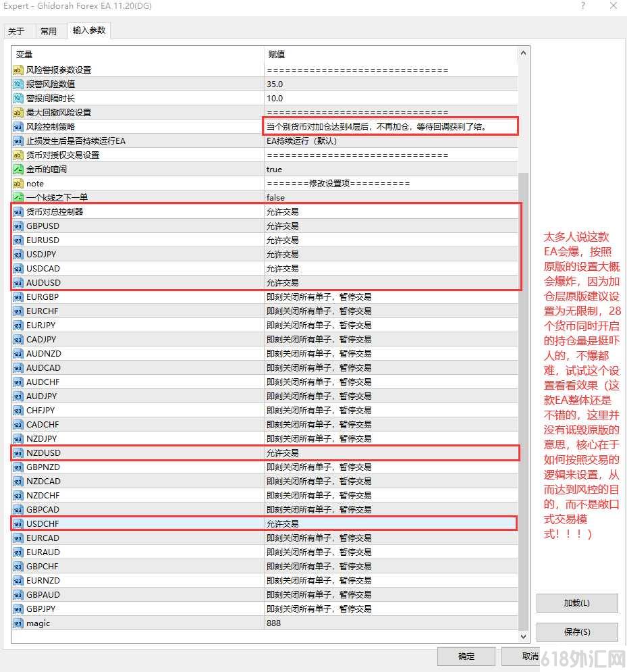This screenshot has width=627, height=672.
Task: Click the icon beside 货币对总控制器
Action: pos(18,211)
